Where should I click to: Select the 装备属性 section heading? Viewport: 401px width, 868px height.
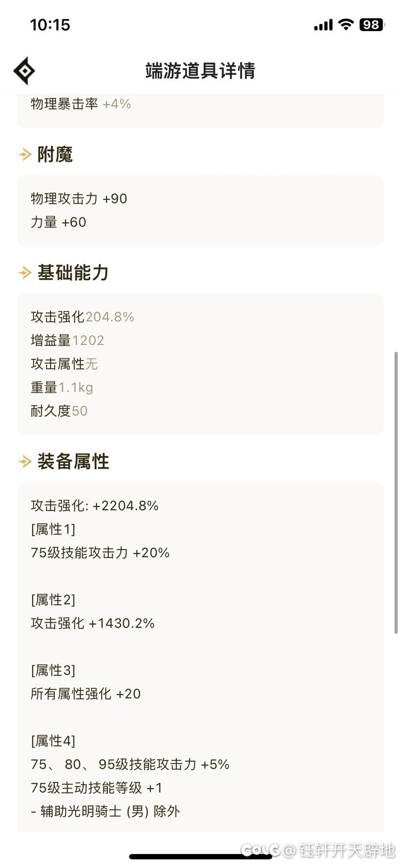pos(73,462)
